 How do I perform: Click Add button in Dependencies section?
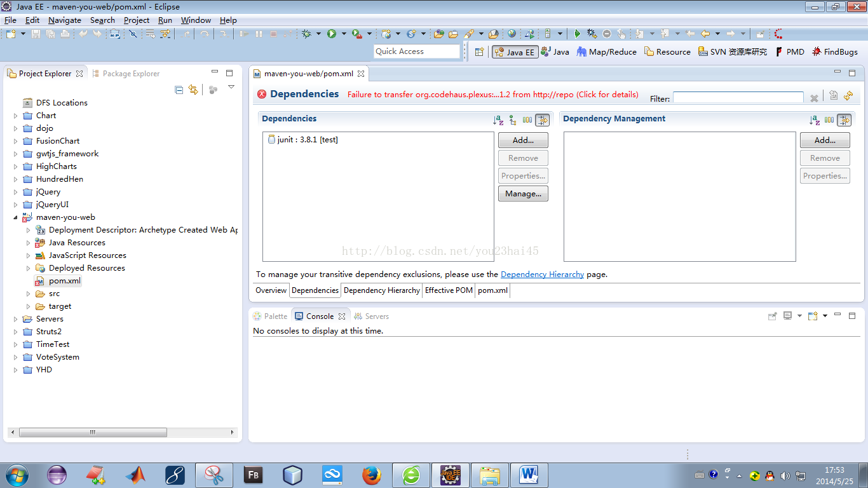[523, 140]
